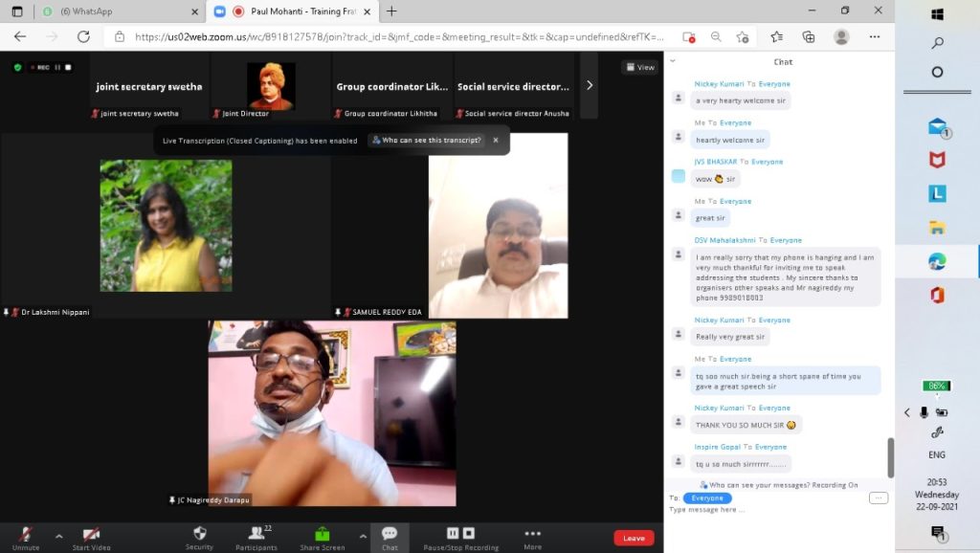The image size is (980, 553).
Task: Click the green Share Screen icon
Action: click(x=322, y=537)
